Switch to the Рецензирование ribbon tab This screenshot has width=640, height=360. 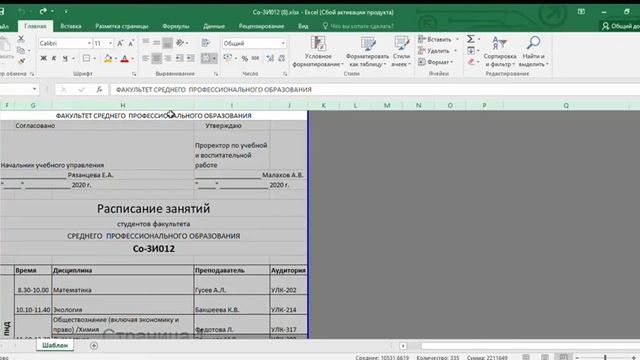[261, 26]
